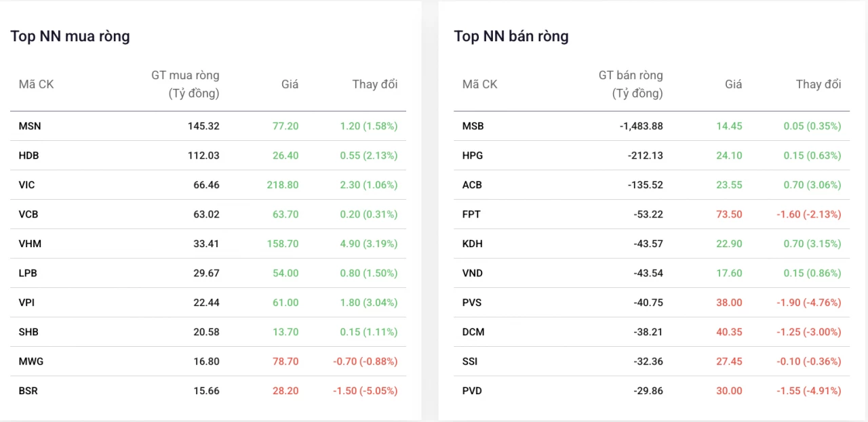The image size is (868, 422).
Task: Open the VHM ticker
Action: tap(30, 244)
